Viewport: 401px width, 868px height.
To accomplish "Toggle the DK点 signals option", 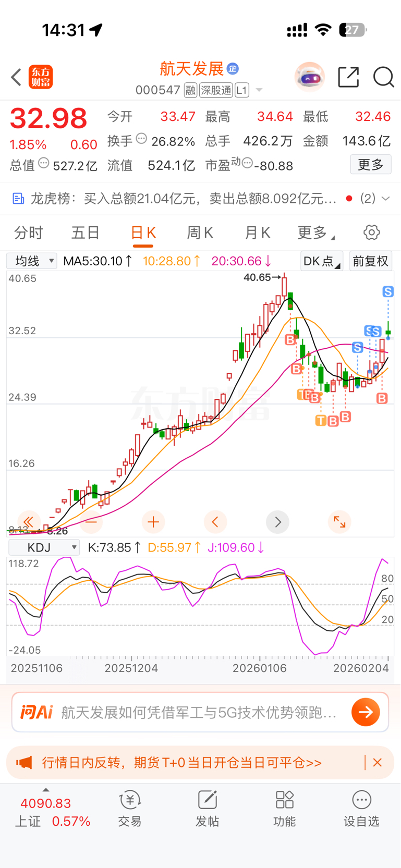I will click(x=322, y=261).
